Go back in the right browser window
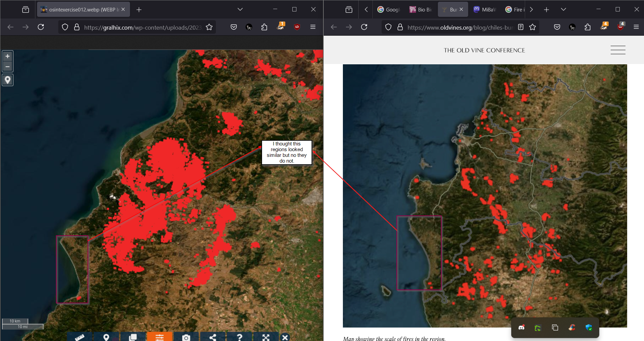 tap(334, 27)
